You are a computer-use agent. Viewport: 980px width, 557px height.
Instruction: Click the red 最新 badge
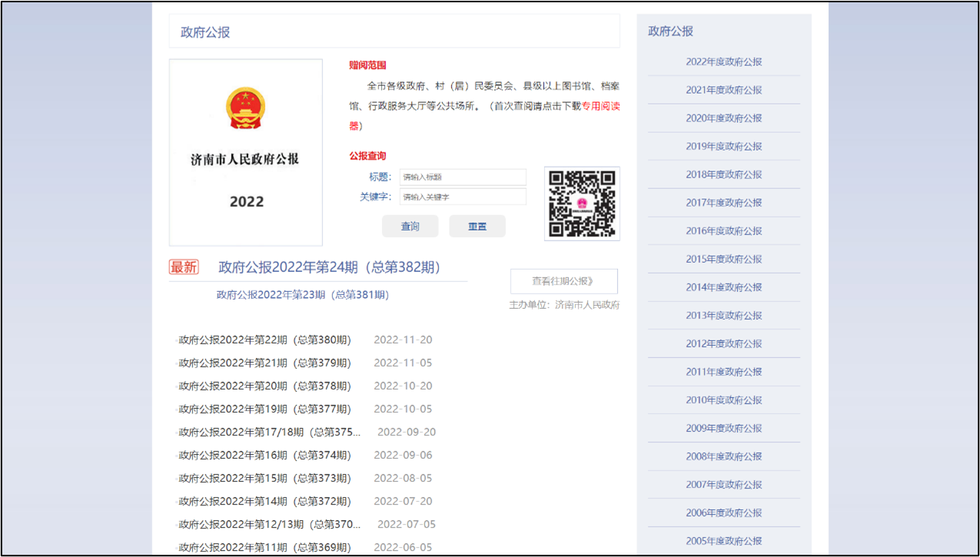[x=184, y=267]
